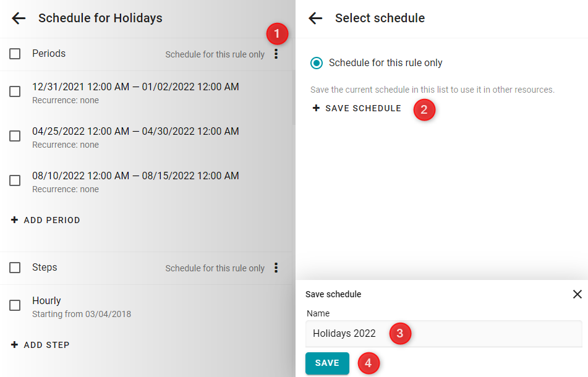This screenshot has height=377, width=588.
Task: Click plus icon beside Add Period
Action: click(15, 220)
